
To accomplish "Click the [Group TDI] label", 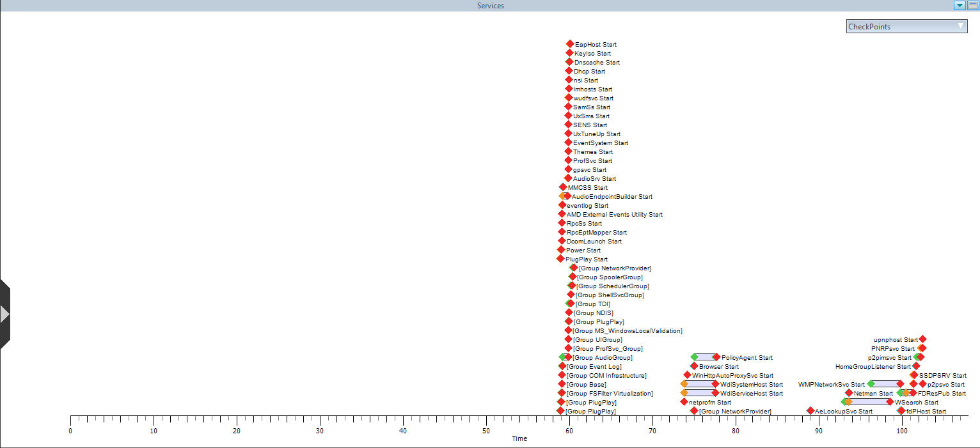I will click(x=592, y=304).
